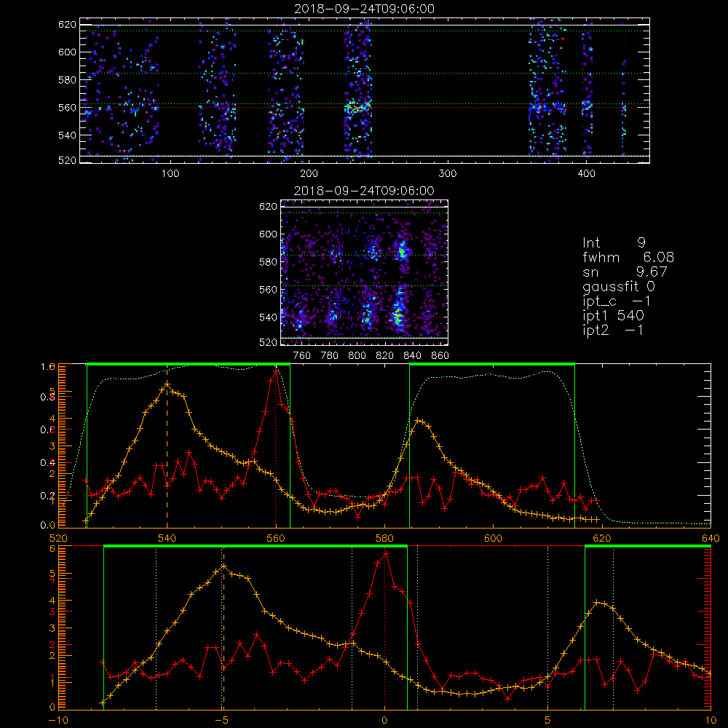Click x-axis tick 860 on middle image
The width and height of the screenshot is (728, 728).
[440, 356]
